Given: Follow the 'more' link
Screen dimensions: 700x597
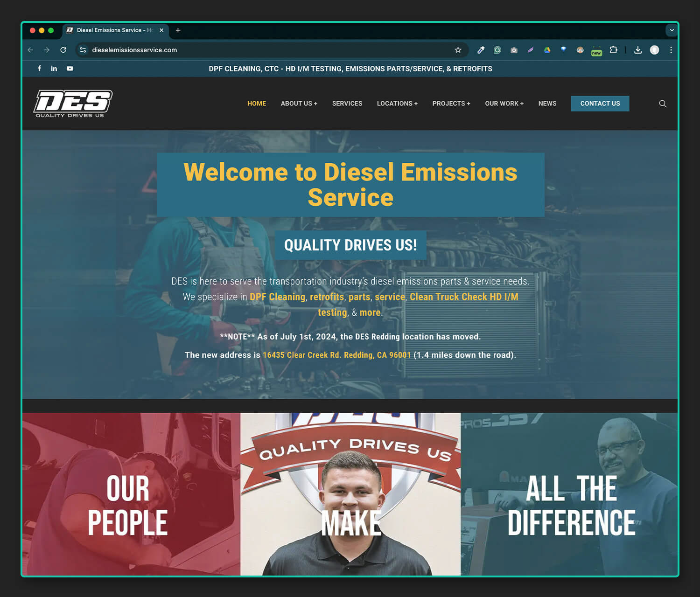Looking at the screenshot, I should [370, 312].
